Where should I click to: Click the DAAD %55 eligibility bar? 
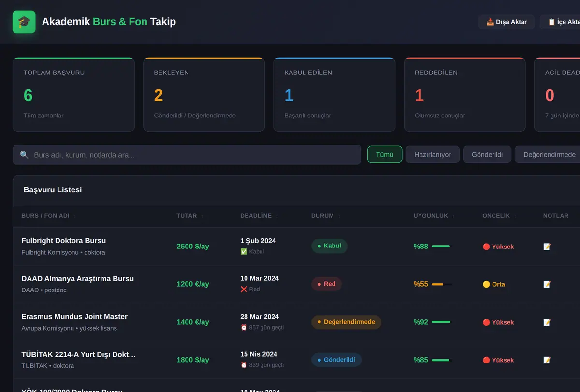442,284
